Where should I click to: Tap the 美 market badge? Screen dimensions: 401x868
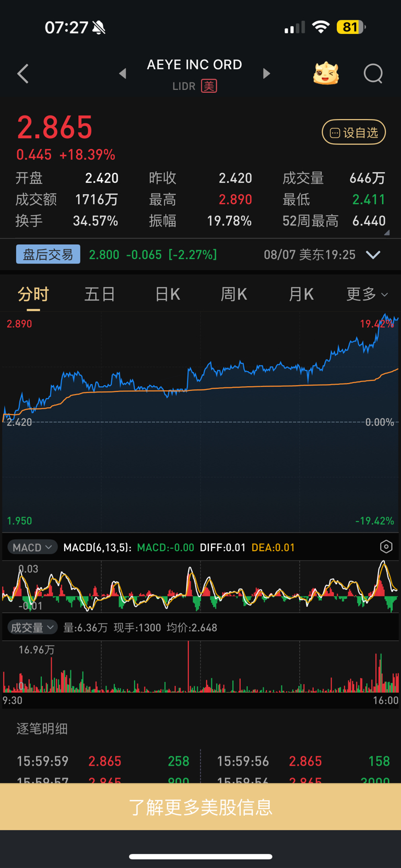pyautogui.click(x=209, y=86)
